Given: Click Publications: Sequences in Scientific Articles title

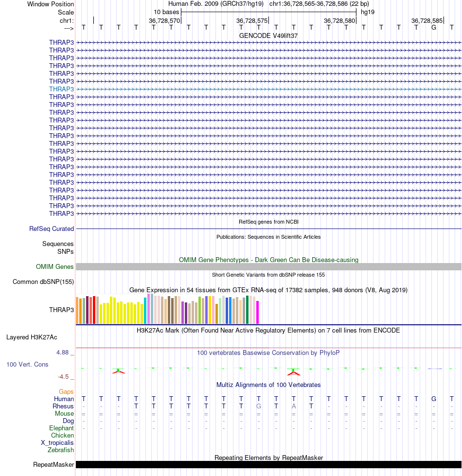Looking at the screenshot, I should coord(268,237).
